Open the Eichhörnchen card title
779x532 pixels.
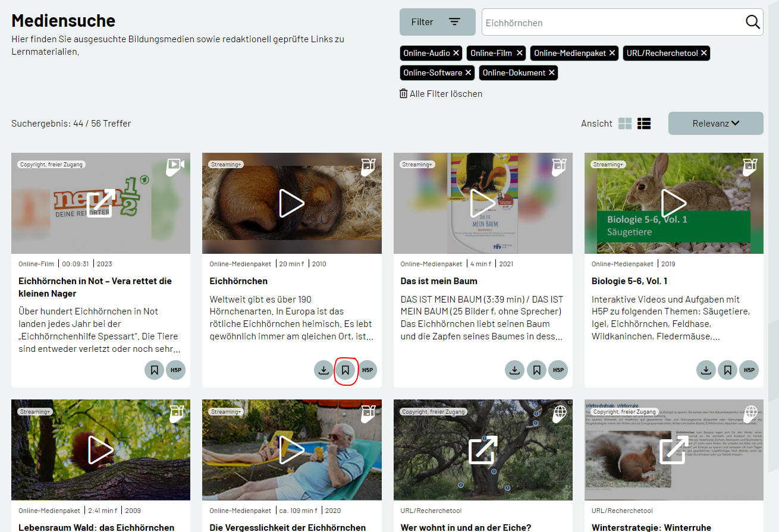pyautogui.click(x=238, y=281)
